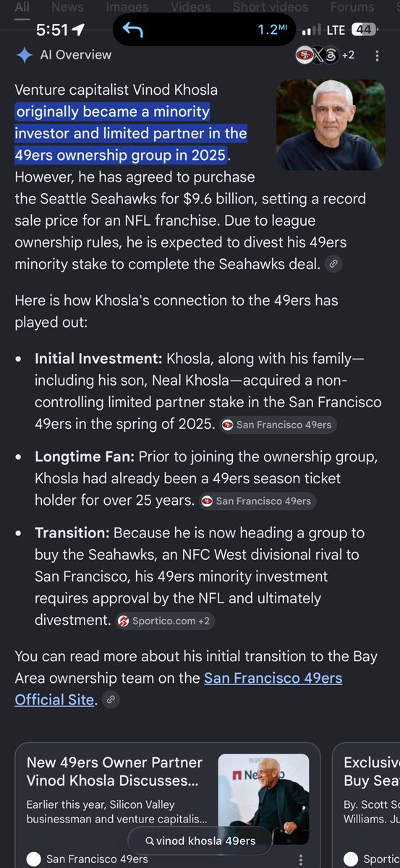Viewport: 400px width, 868px height.
Task: Open link icon after Official Site text
Action: 110,699
